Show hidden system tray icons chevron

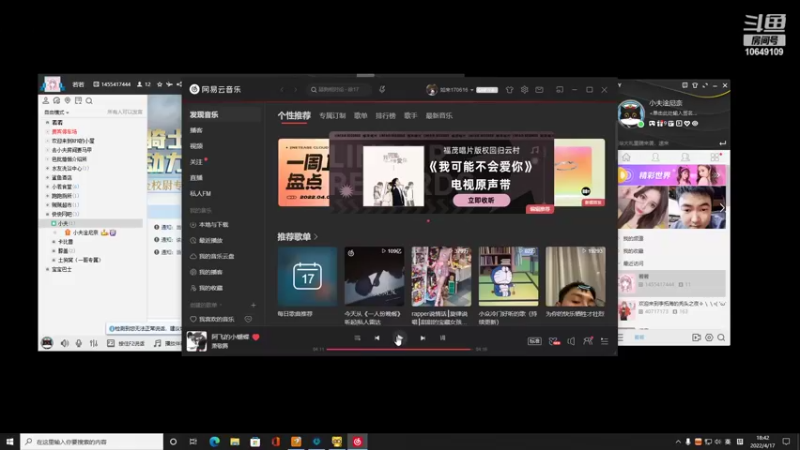click(678, 442)
